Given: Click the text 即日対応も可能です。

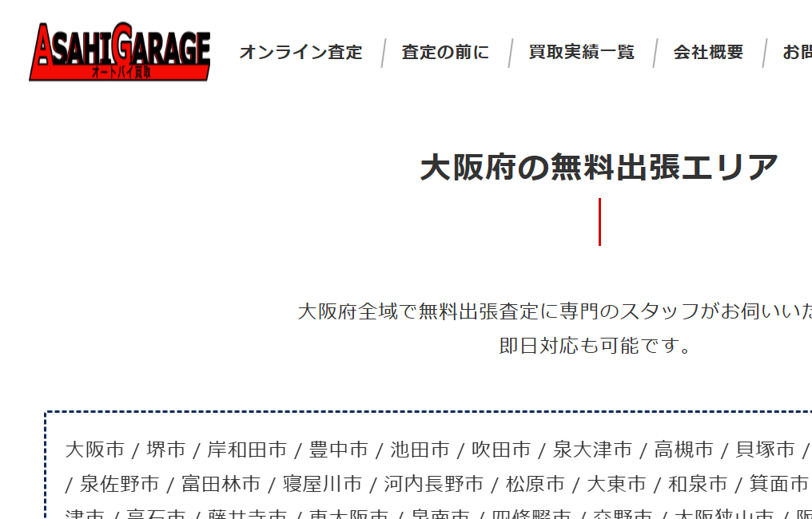Looking at the screenshot, I should click(595, 346).
